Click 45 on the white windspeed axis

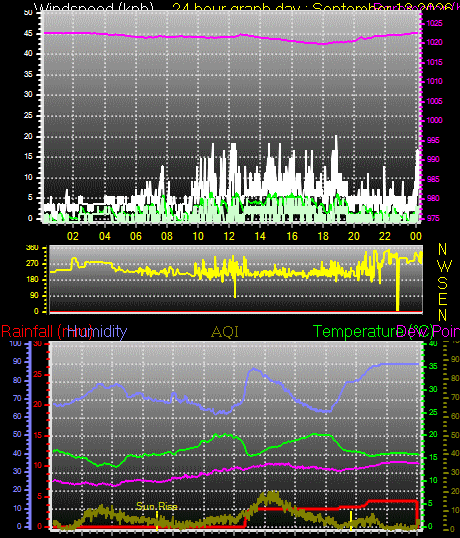[28, 34]
